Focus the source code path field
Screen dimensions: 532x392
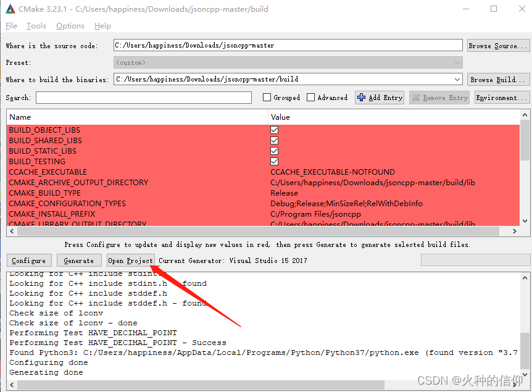[x=288, y=45]
